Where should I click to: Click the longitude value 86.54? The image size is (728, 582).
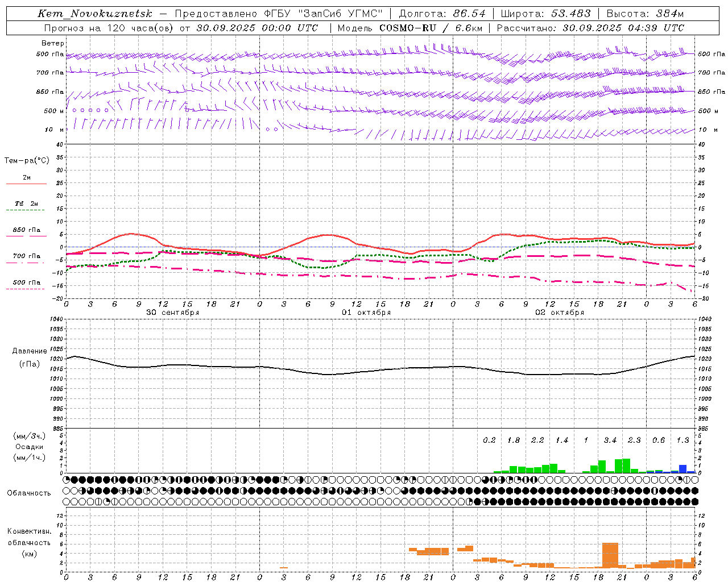pos(469,14)
